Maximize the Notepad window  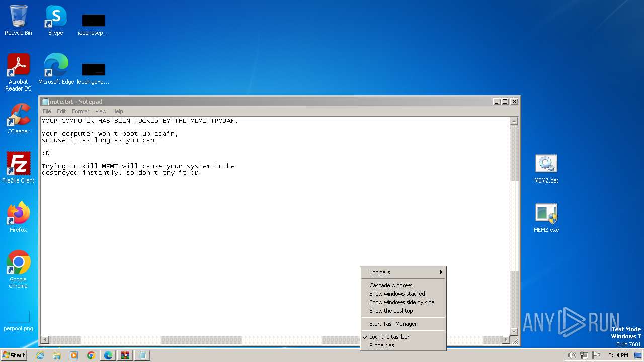(x=505, y=102)
